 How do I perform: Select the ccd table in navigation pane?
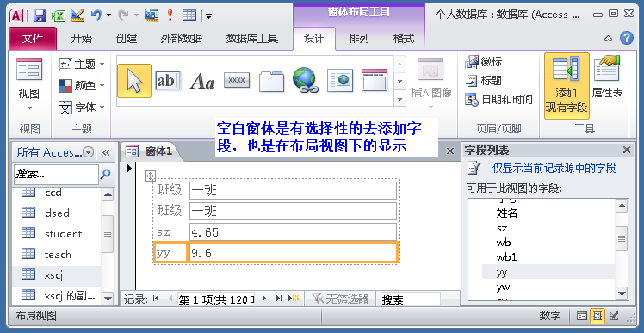[x=56, y=192]
